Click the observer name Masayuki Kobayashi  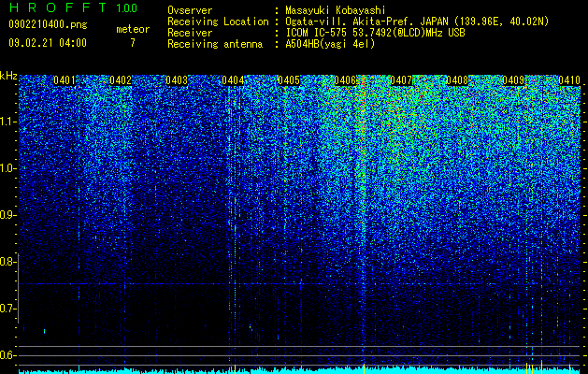(x=336, y=10)
